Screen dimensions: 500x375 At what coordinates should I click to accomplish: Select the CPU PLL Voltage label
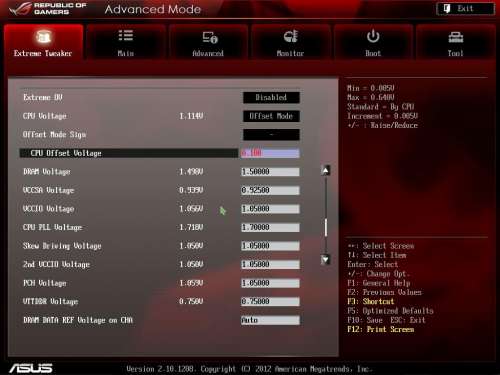pos(52,227)
